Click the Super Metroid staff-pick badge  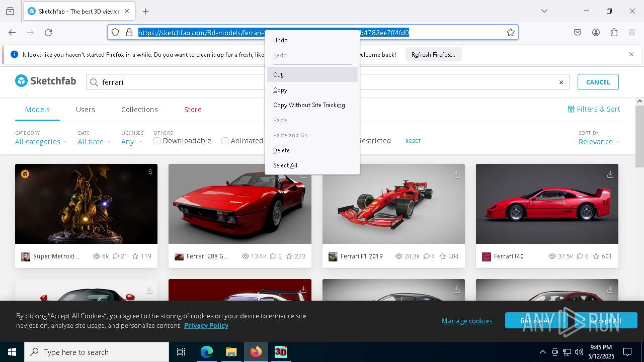(25, 174)
